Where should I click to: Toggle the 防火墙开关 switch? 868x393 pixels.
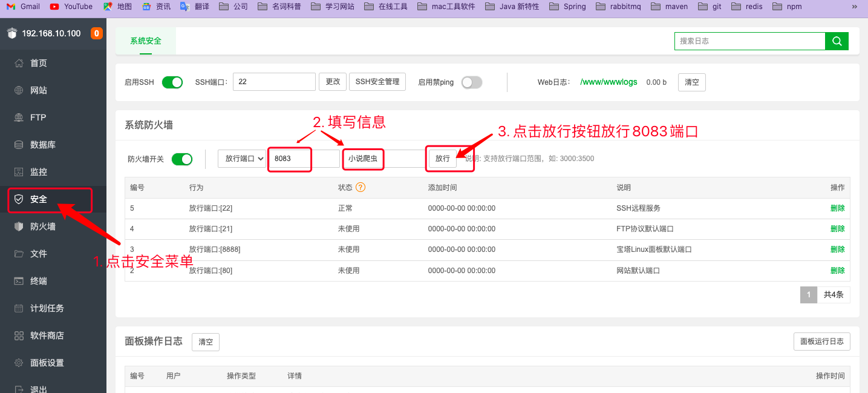coord(182,159)
